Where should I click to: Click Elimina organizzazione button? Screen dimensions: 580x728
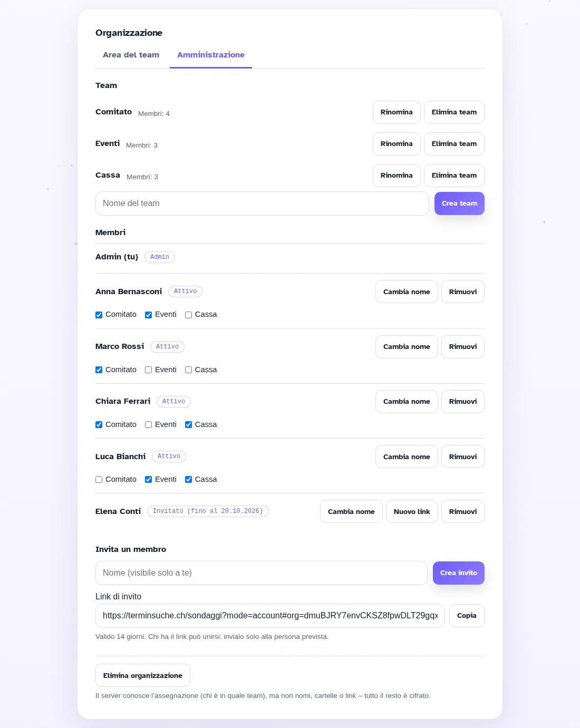[x=143, y=675]
